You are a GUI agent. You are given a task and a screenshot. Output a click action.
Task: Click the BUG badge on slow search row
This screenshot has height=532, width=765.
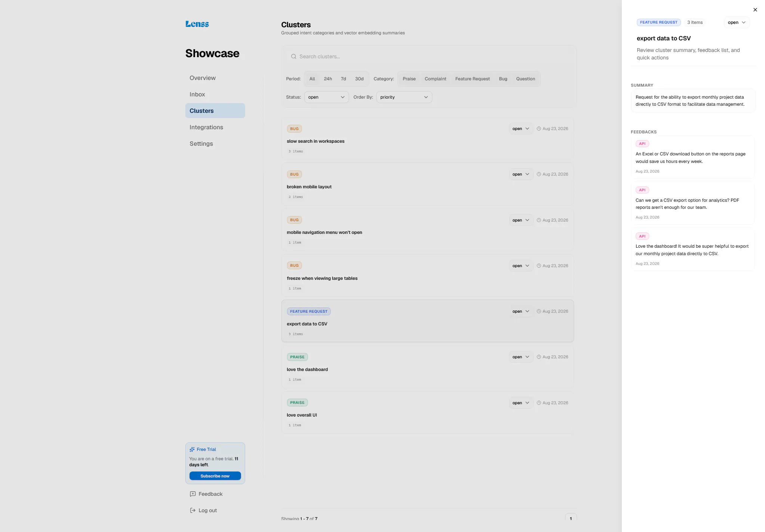point(294,129)
